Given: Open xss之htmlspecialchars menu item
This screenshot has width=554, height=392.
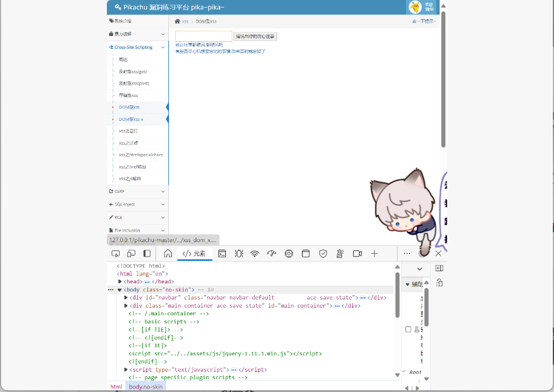Looking at the screenshot, I should 141,155.
